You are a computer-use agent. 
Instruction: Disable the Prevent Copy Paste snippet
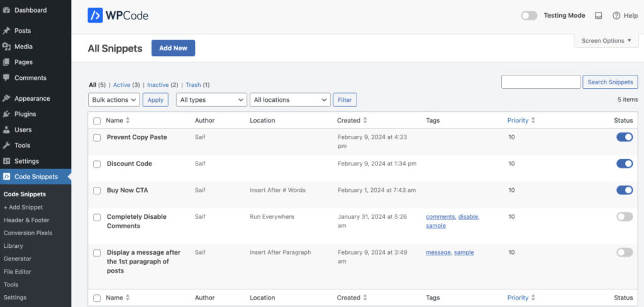[624, 137]
